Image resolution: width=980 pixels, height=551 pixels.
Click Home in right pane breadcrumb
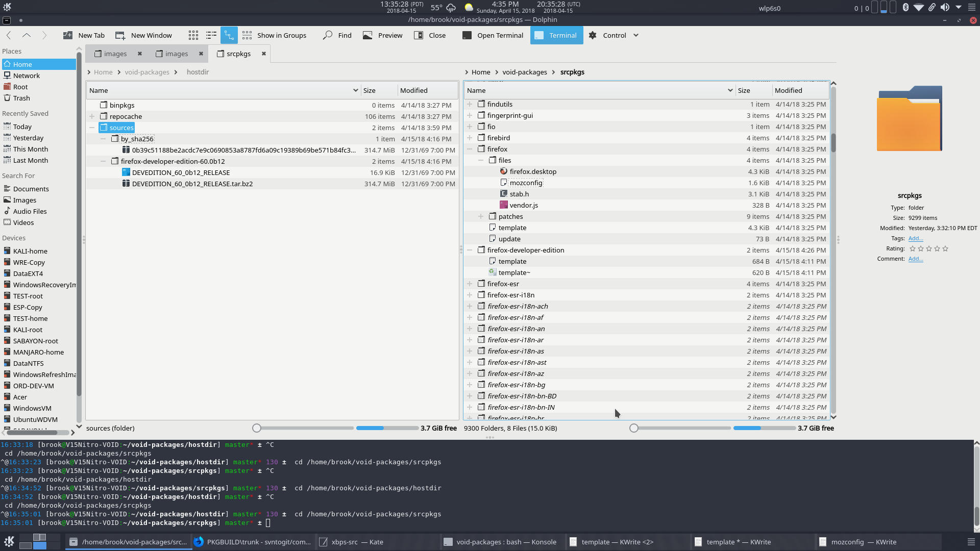tap(481, 72)
